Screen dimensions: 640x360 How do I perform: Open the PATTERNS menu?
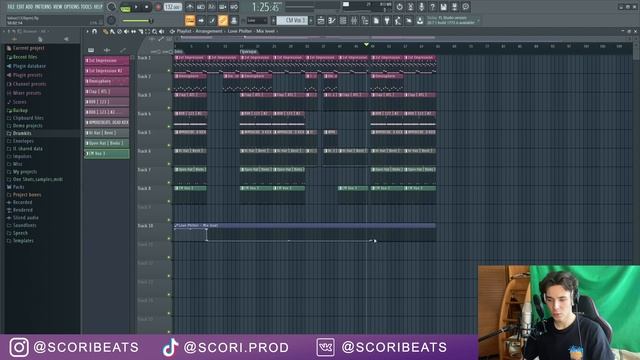coord(43,7)
